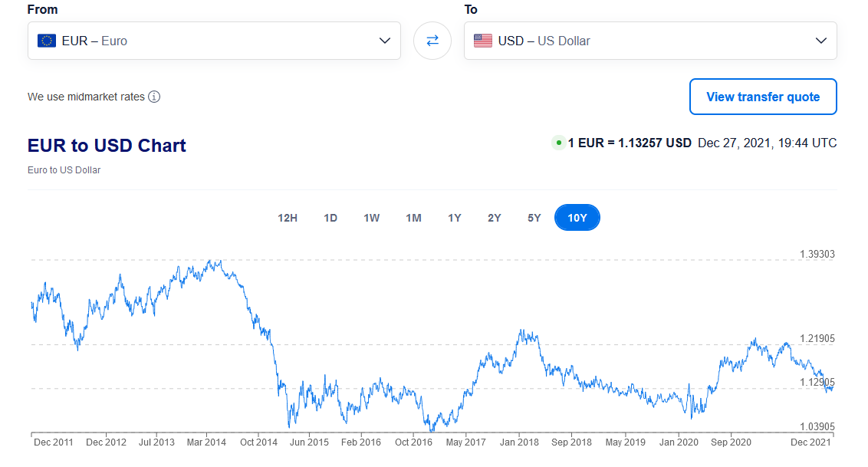Expand the From currency dropdown chevron
Screen dimensions: 868x467
pyautogui.click(x=385, y=41)
